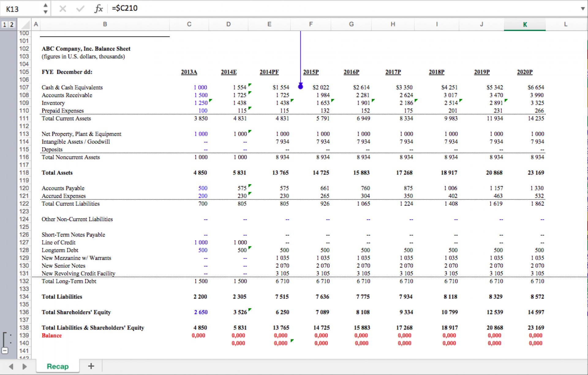Click the 2020P column heading cell

pos(525,72)
